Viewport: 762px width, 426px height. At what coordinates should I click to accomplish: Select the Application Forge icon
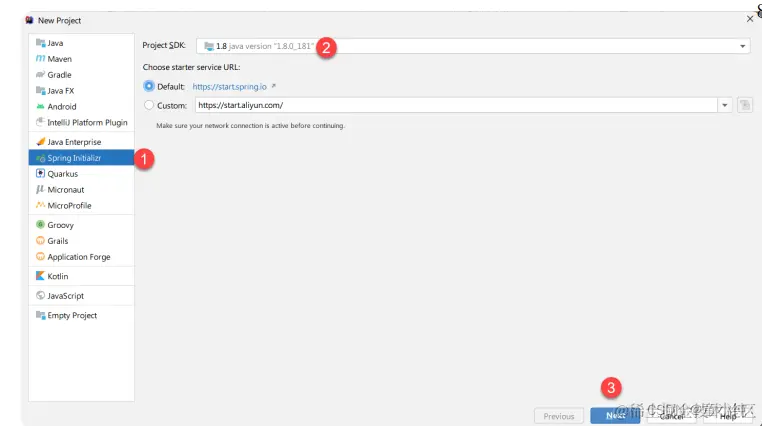[41, 256]
